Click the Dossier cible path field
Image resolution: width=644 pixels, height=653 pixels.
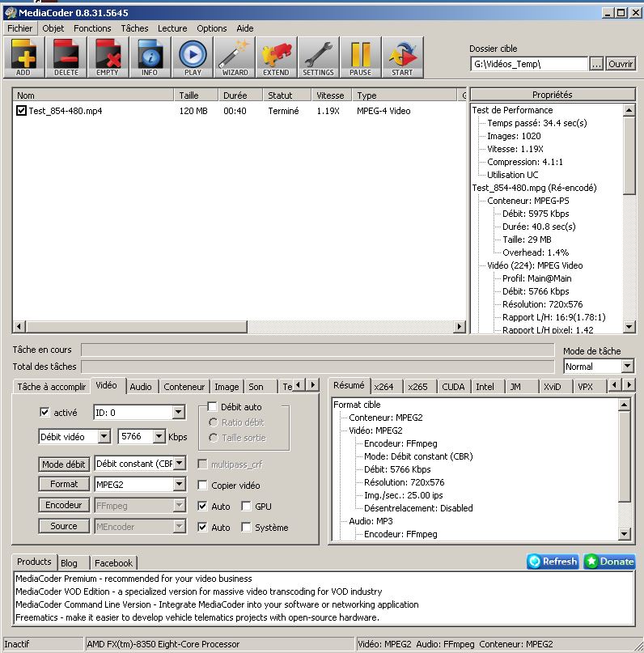(x=529, y=64)
